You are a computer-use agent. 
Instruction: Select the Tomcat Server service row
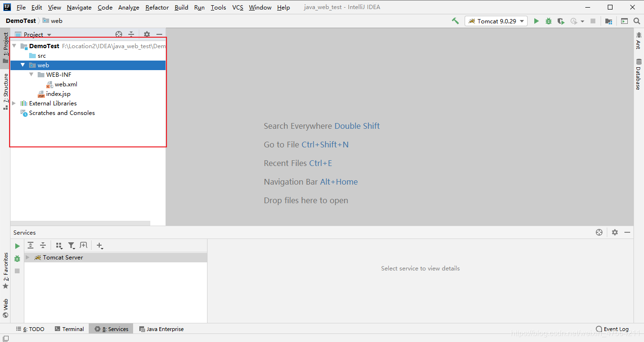point(115,257)
